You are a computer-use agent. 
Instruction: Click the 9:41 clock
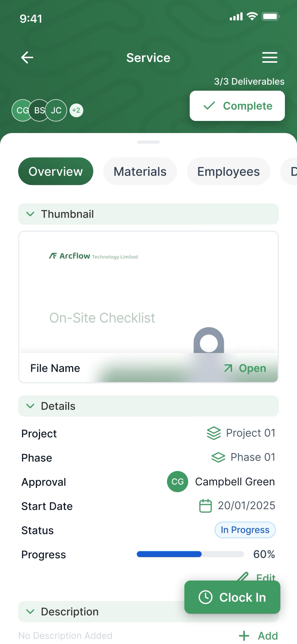coord(31,19)
